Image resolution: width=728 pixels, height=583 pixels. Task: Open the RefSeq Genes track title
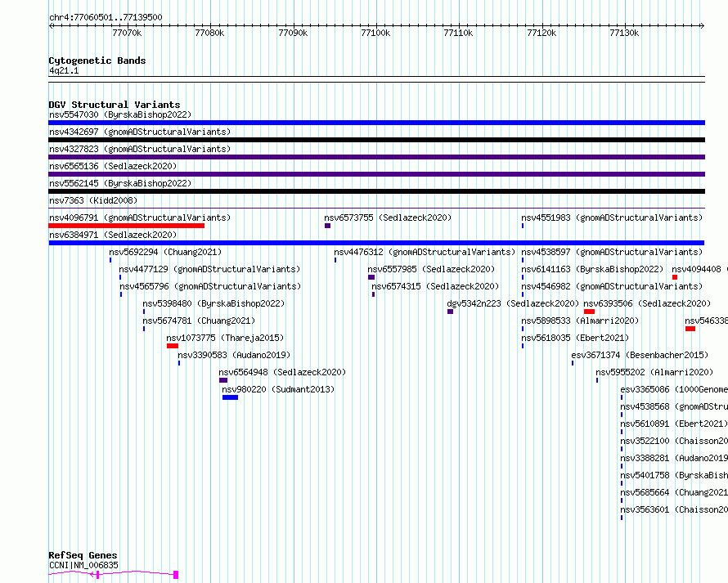(83, 555)
